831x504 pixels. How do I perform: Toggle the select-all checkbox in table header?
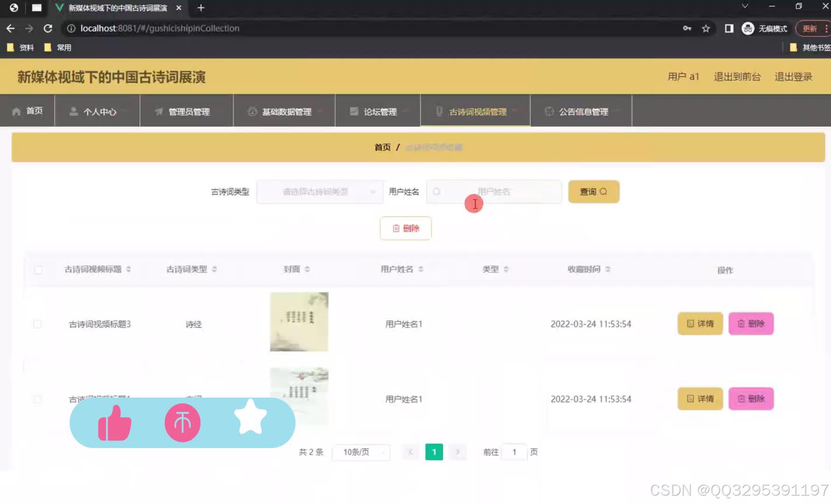(x=39, y=270)
